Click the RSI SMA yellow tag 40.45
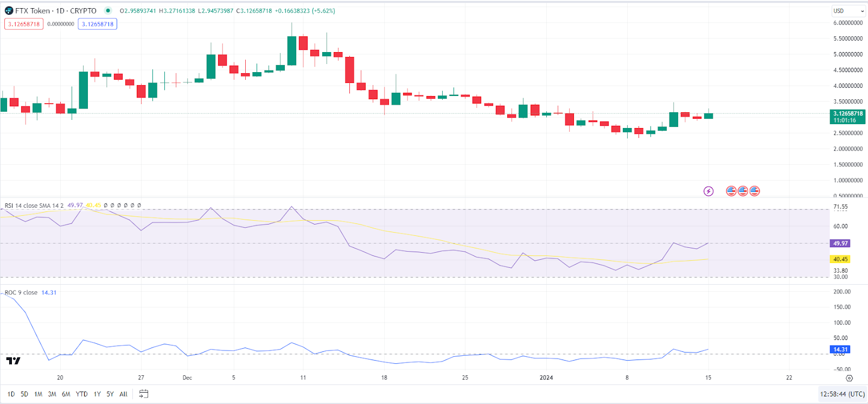 coord(840,259)
